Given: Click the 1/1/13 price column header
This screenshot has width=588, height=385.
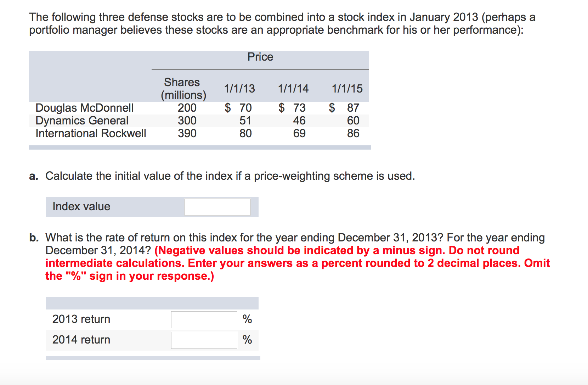Looking at the screenshot, I should coord(239,89).
